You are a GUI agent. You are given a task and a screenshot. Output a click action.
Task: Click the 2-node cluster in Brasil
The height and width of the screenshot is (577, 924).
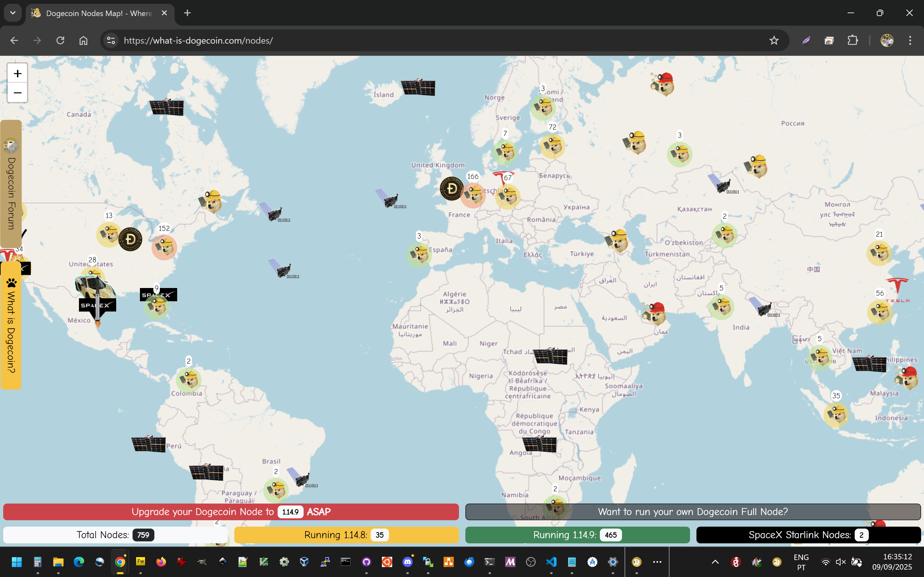[x=276, y=490]
